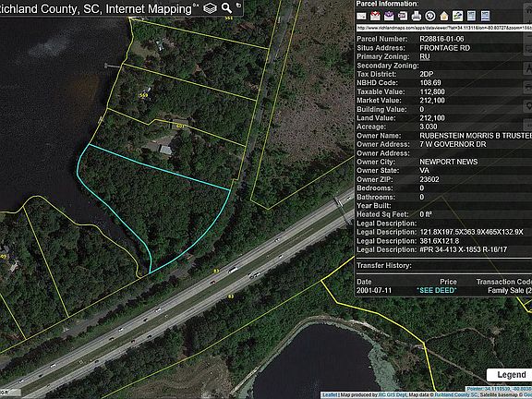Image resolution: width=532 pixels, height=399 pixels.
Task: Share parcel via purple mail icon
Action: [389, 16]
